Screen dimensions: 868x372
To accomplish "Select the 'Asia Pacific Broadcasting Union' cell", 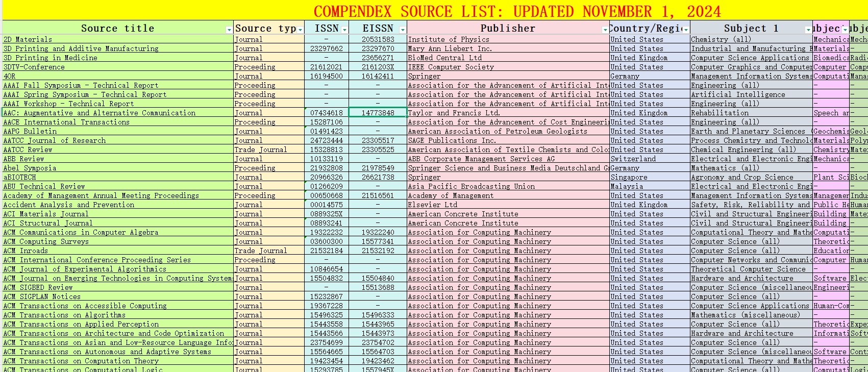I will point(471,186).
